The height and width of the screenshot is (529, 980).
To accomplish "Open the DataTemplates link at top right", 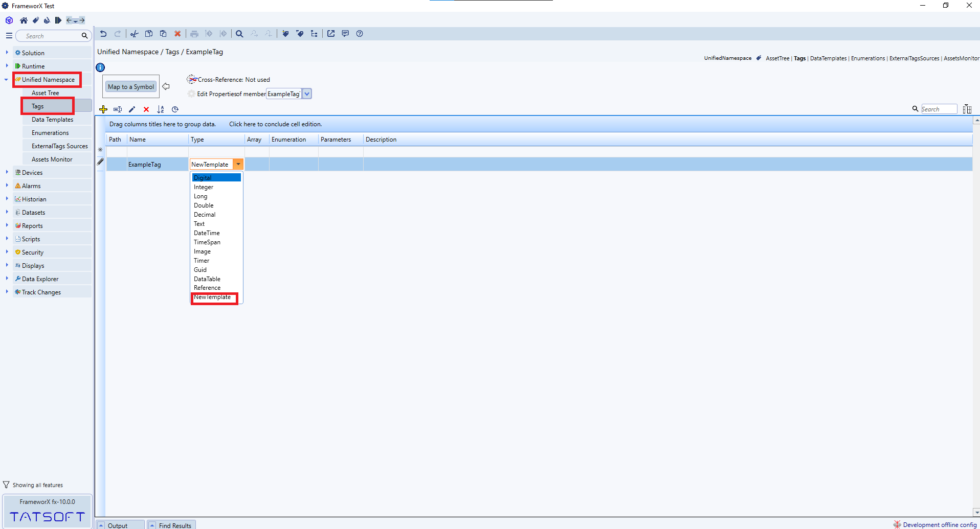I will point(828,58).
